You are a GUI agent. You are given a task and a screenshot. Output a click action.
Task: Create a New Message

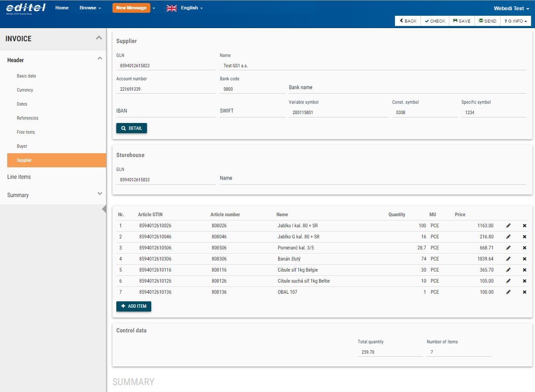tap(131, 8)
